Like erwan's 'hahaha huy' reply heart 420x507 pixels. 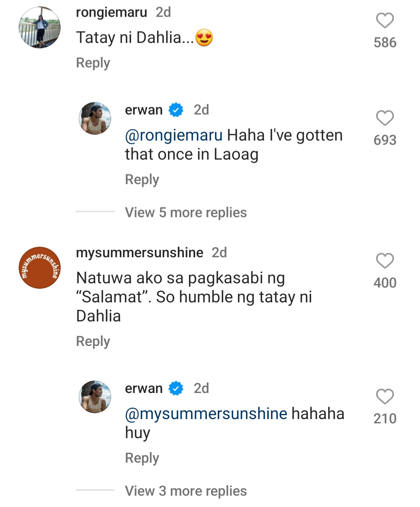coord(385,397)
